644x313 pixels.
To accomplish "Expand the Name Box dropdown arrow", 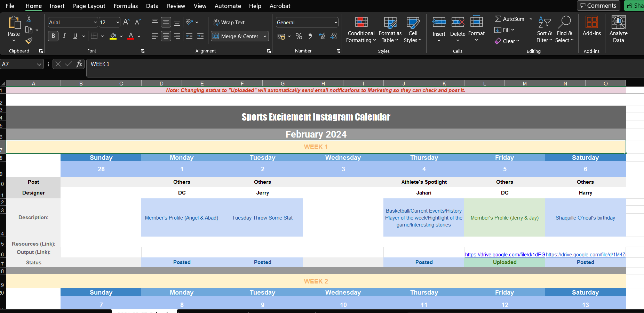I will pyautogui.click(x=39, y=64).
